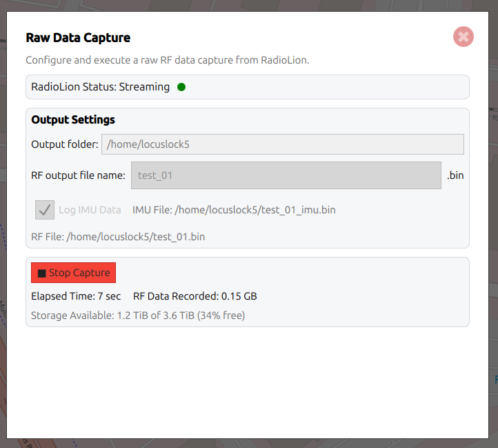Click the 'RF Data Recorded: 0.15 GB' text
This screenshot has width=498, height=448.
(195, 296)
